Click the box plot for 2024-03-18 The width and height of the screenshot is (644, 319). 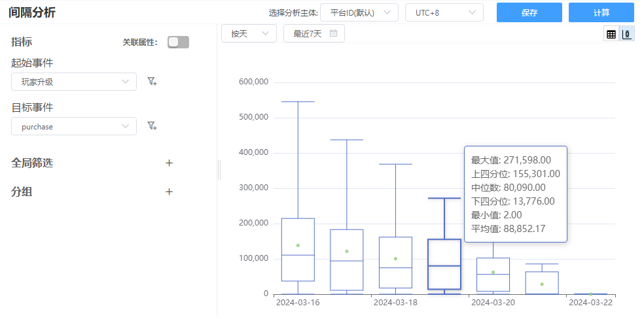[x=395, y=262]
